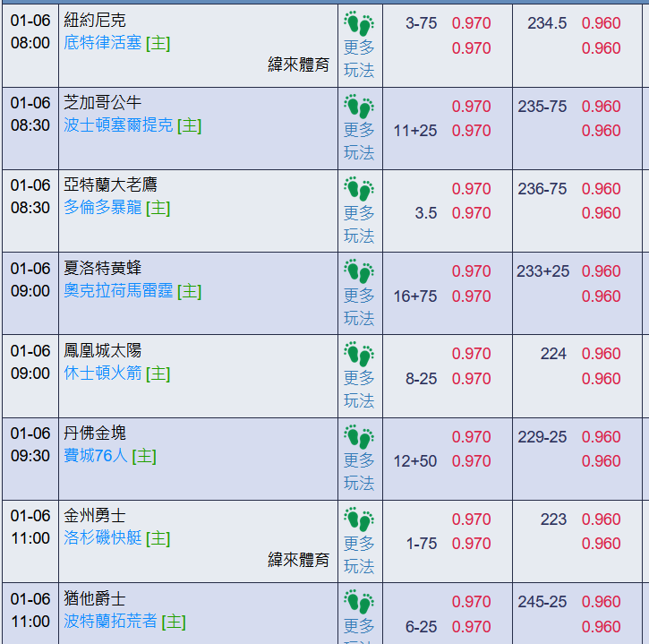Open 波士頓塞爾提克 team link
This screenshot has width=649, height=644.
[x=118, y=125]
